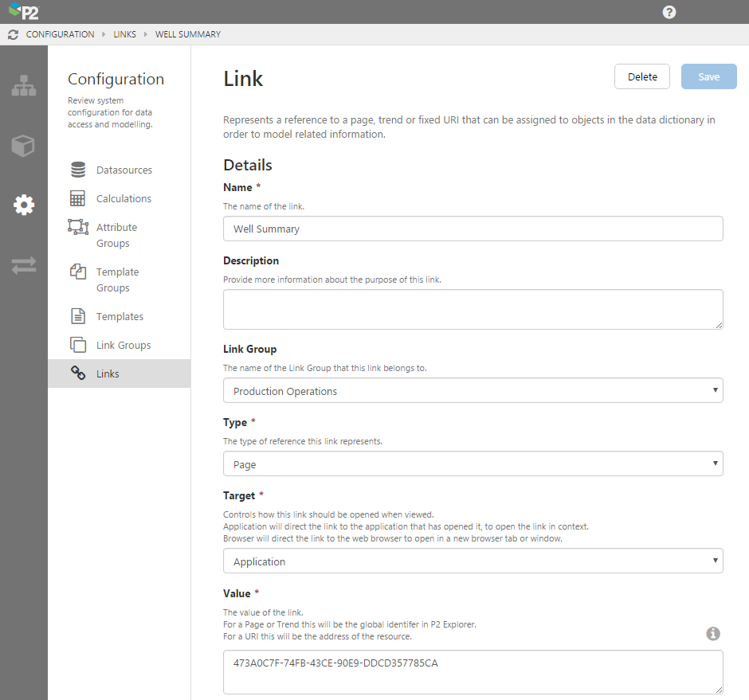
Task: Navigate to Link Groups menu item
Action: point(124,345)
